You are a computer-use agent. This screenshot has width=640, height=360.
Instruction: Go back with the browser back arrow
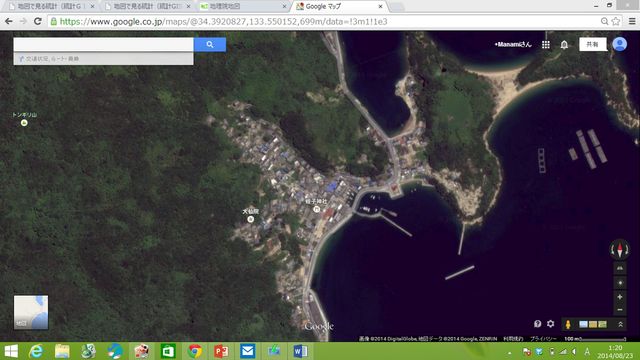click(x=9, y=21)
